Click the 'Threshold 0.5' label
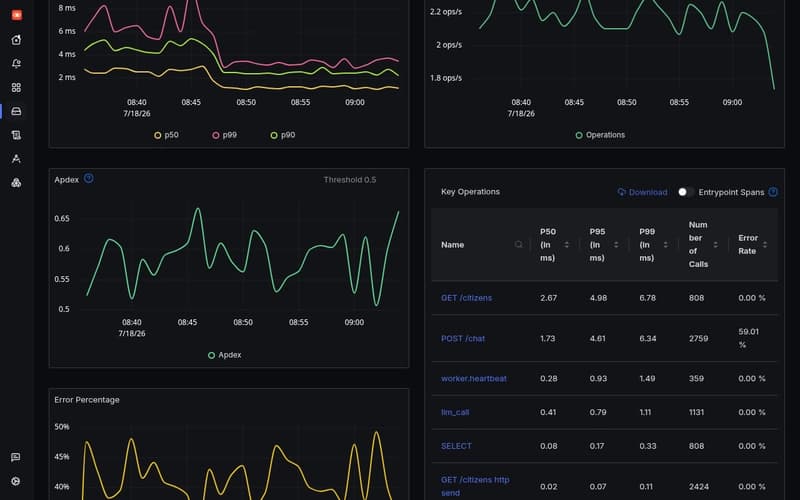This screenshot has height=500, width=800. [x=349, y=180]
